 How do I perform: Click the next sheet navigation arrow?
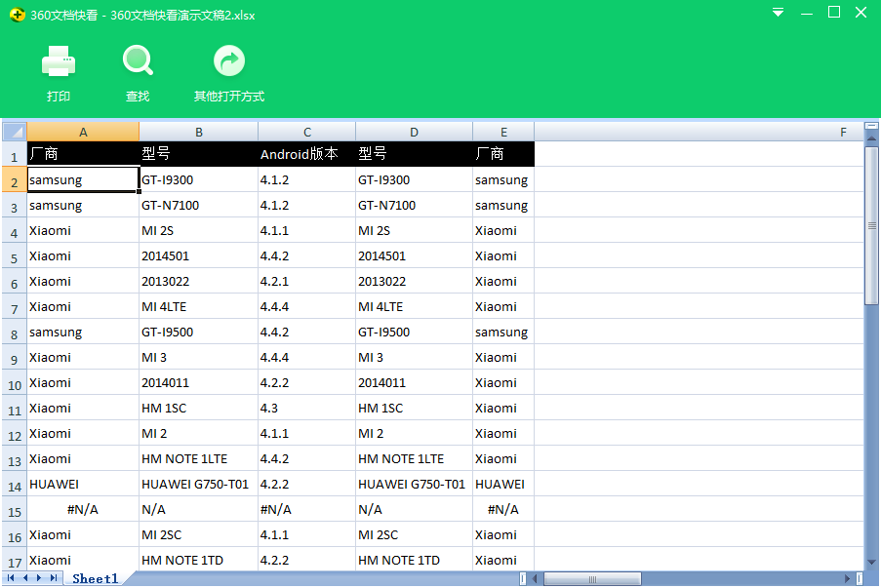tap(39, 578)
